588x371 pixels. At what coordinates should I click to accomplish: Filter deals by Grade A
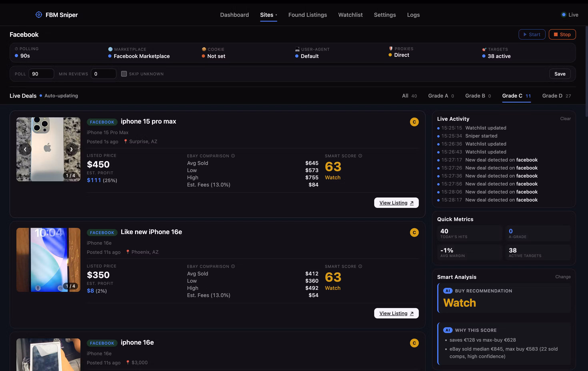[x=441, y=96]
